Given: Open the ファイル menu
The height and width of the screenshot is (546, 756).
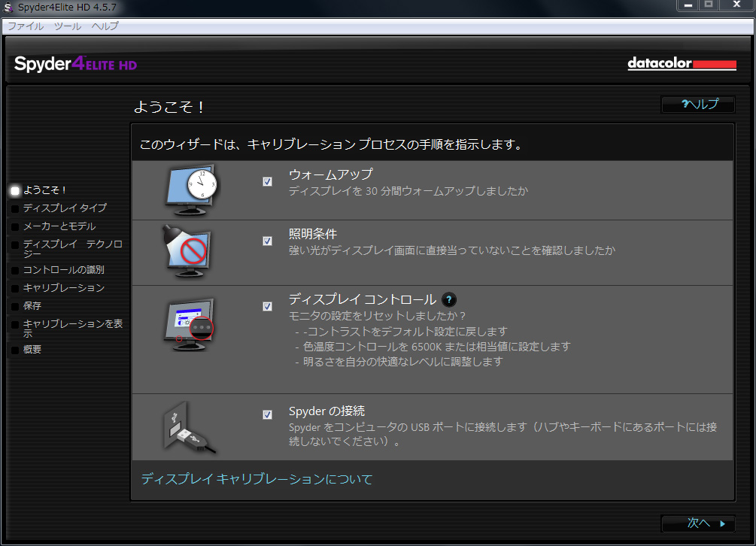Looking at the screenshot, I should pos(26,26).
